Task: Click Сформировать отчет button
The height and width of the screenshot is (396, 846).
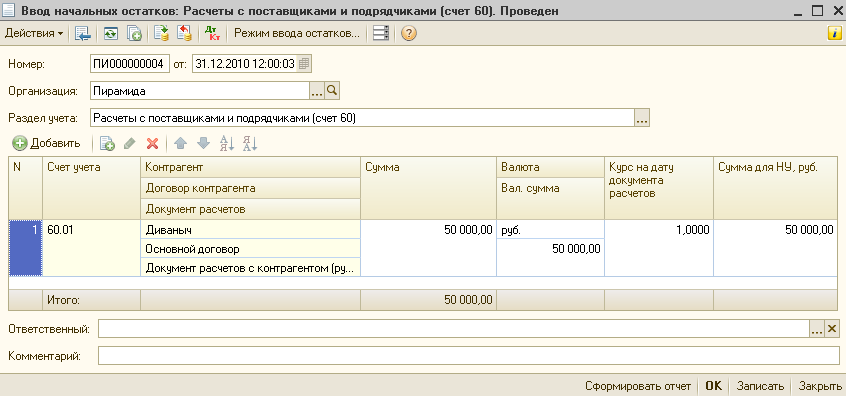Action: 638,386
